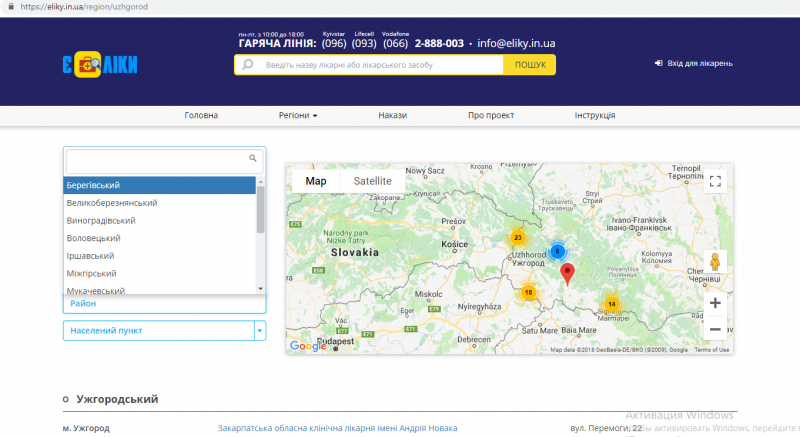Switch map to Map view
Image resolution: width=800 pixels, height=437 pixels.
316,181
